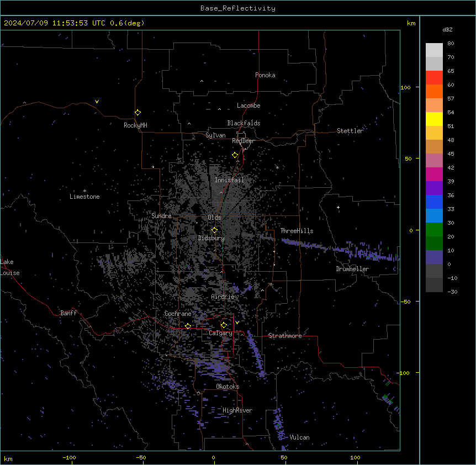Click the Didsbury town label

coord(211,238)
